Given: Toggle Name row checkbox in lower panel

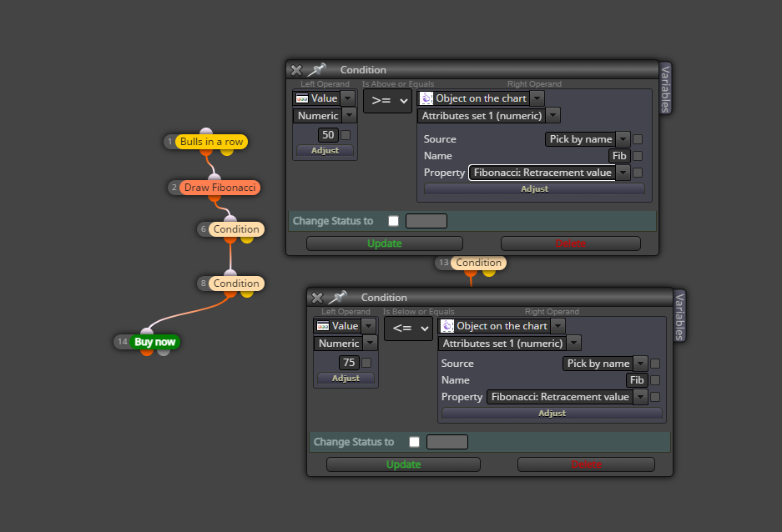Looking at the screenshot, I should [x=655, y=380].
